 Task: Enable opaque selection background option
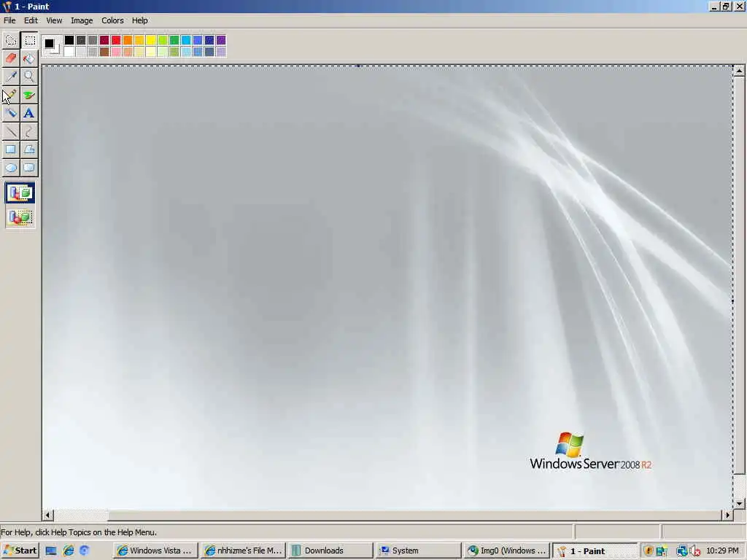[x=20, y=192]
